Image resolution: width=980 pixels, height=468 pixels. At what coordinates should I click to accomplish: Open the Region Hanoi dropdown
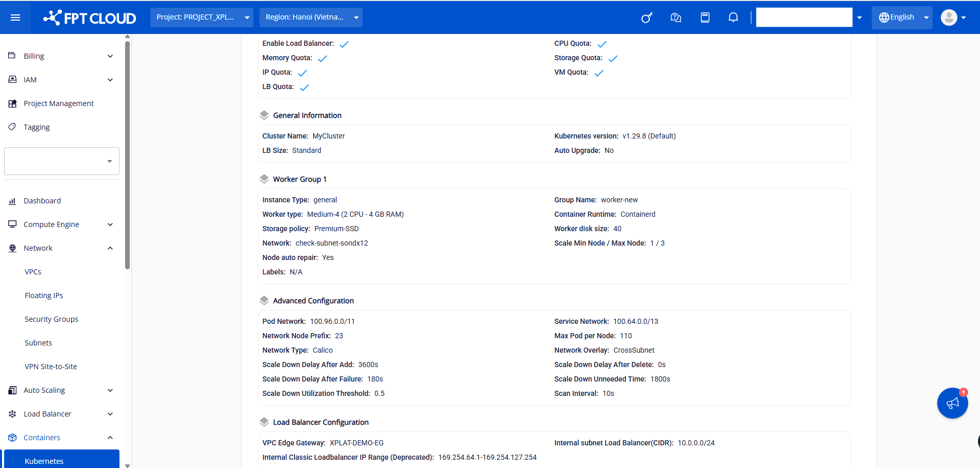[x=311, y=18]
